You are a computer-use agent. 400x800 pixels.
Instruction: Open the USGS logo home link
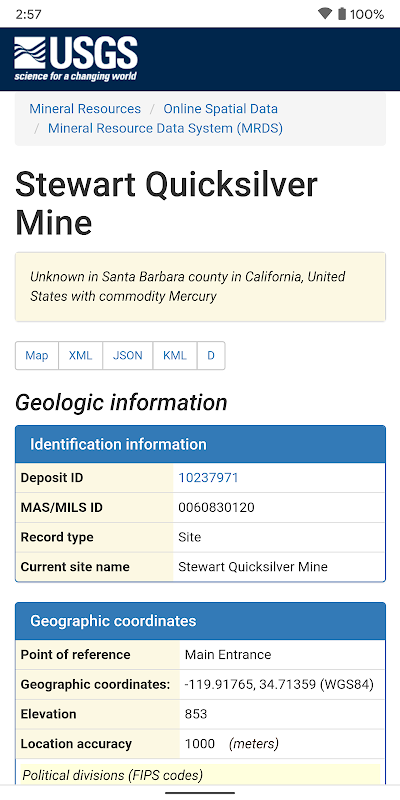click(76, 59)
